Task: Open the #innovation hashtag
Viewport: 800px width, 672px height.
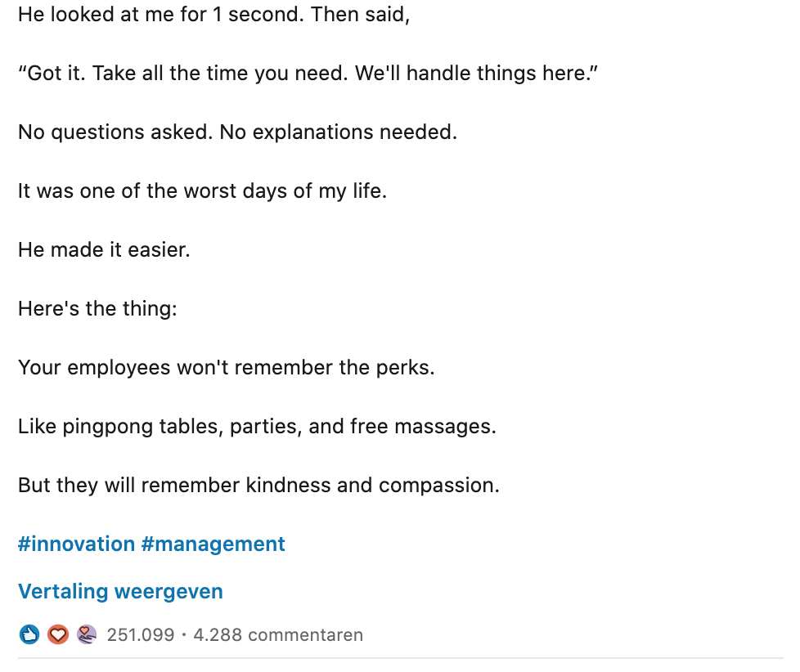Action: coord(76,544)
